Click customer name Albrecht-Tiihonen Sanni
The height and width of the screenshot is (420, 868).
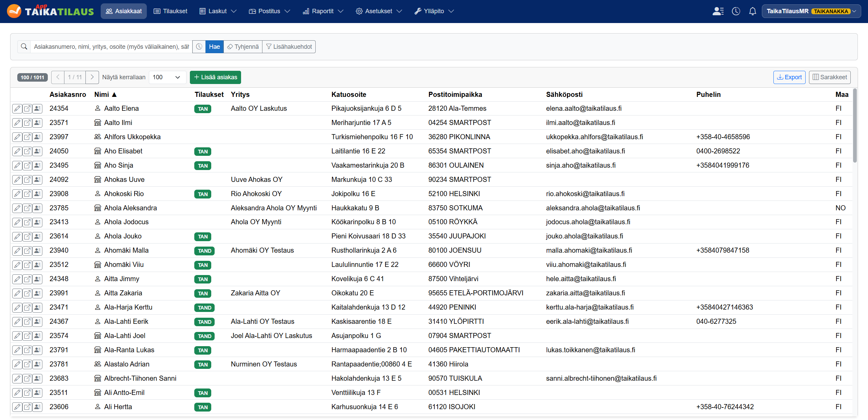click(x=140, y=378)
